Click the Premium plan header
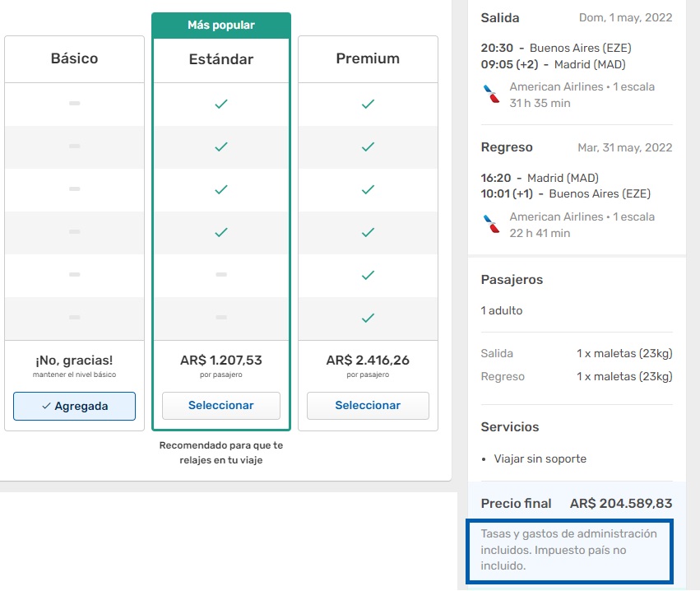 click(x=368, y=58)
